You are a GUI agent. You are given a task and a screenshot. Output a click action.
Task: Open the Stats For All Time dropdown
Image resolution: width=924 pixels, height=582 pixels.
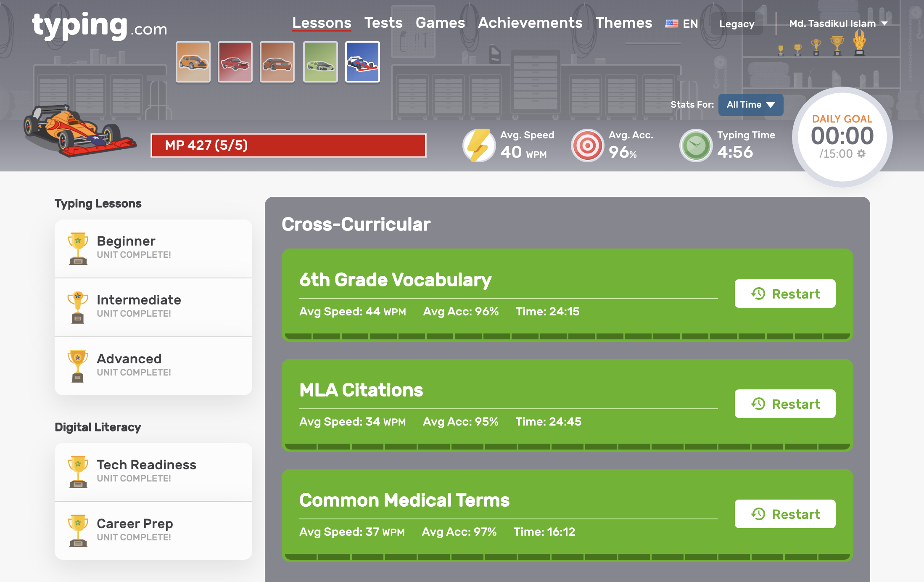coord(751,105)
